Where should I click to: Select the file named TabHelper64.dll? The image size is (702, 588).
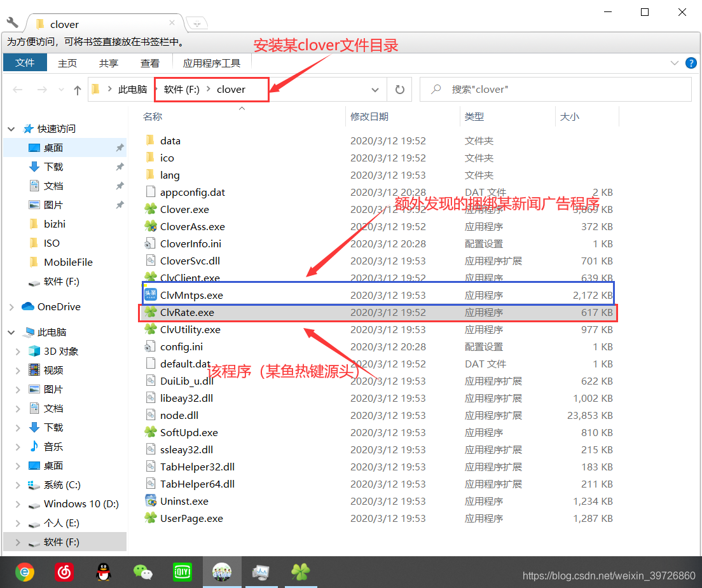(197, 484)
